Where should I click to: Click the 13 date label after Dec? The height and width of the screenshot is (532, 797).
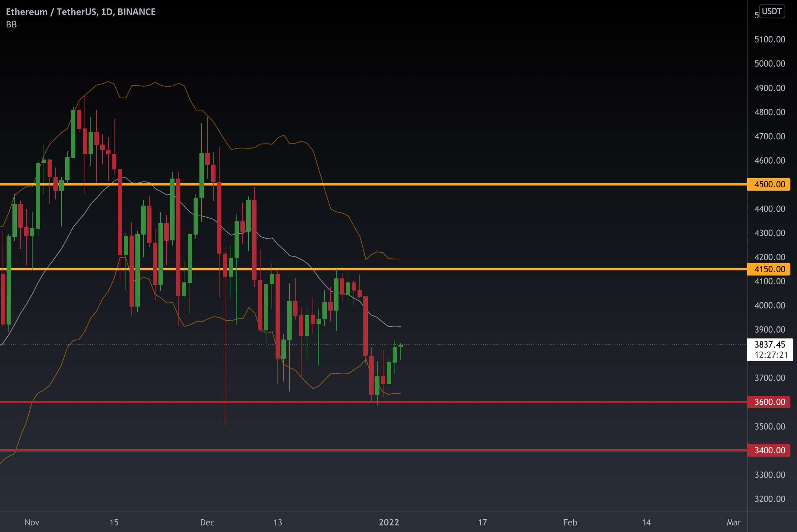[x=278, y=522]
